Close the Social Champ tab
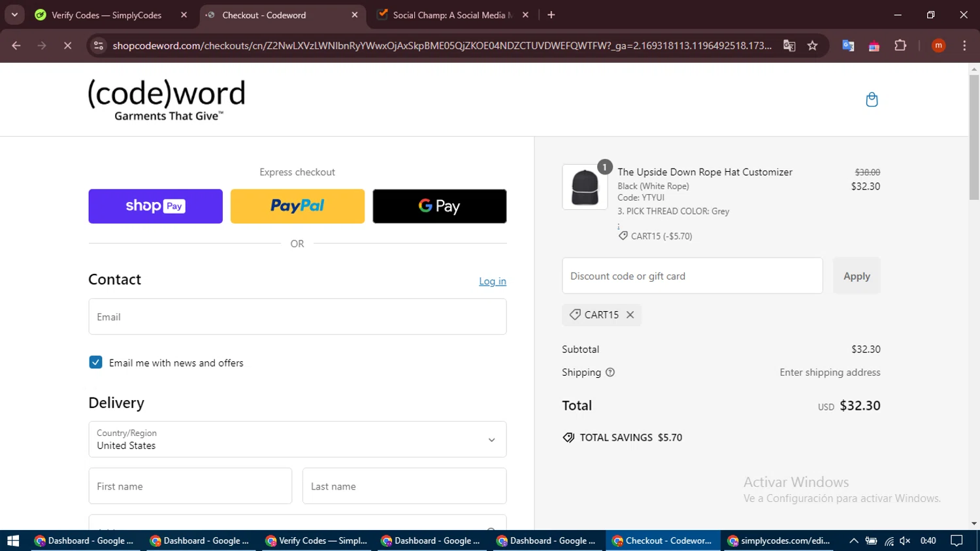 pos(525,14)
